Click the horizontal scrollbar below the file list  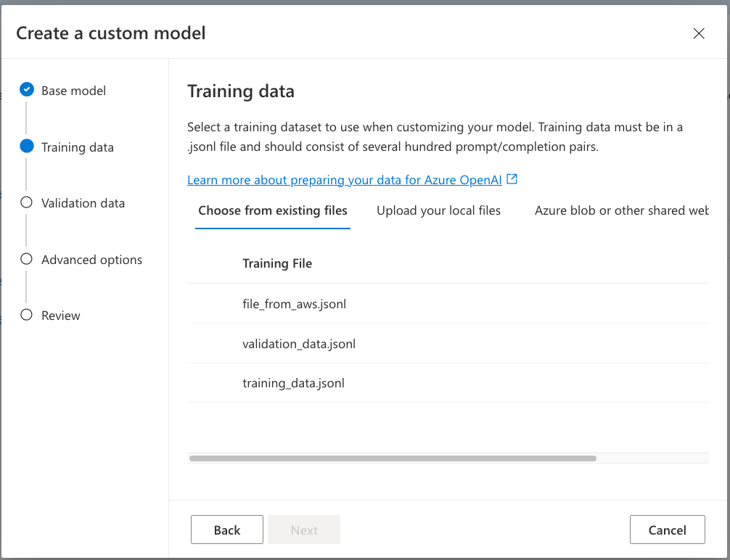392,458
